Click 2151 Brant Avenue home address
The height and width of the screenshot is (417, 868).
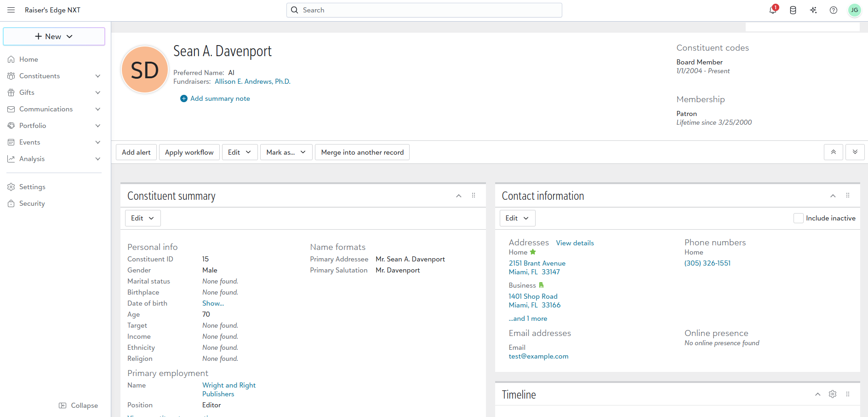click(537, 267)
